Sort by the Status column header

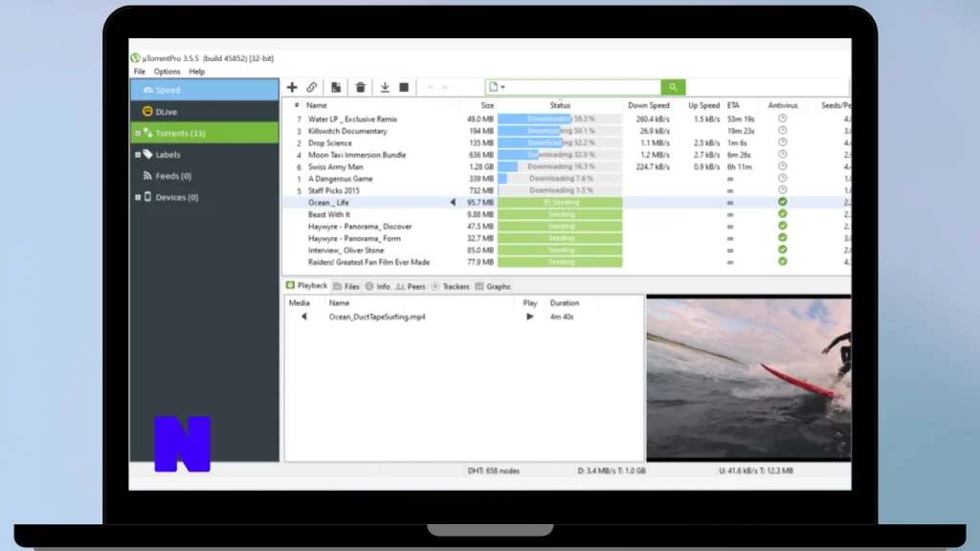(560, 105)
